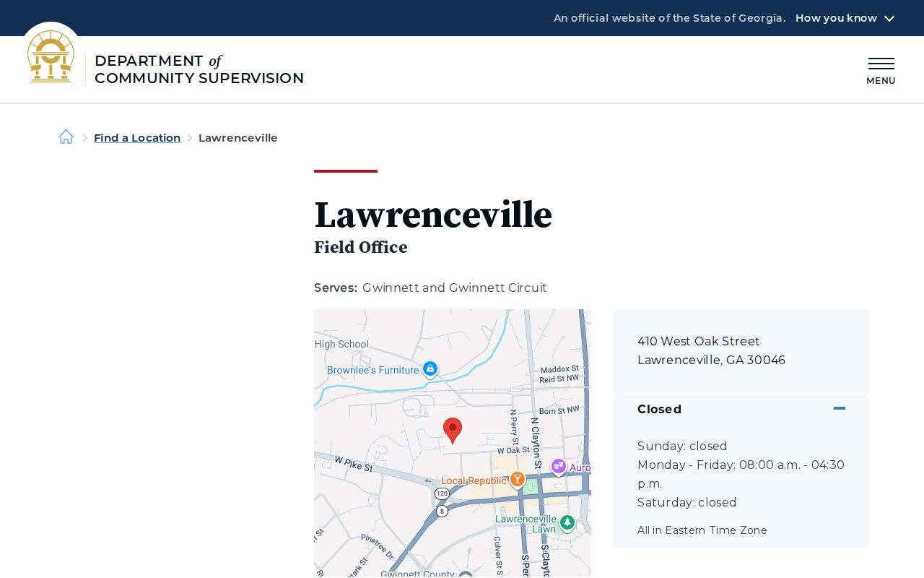This screenshot has width=924, height=578.
Task: Click the 'Born St NW' map label
Action: (x=559, y=410)
